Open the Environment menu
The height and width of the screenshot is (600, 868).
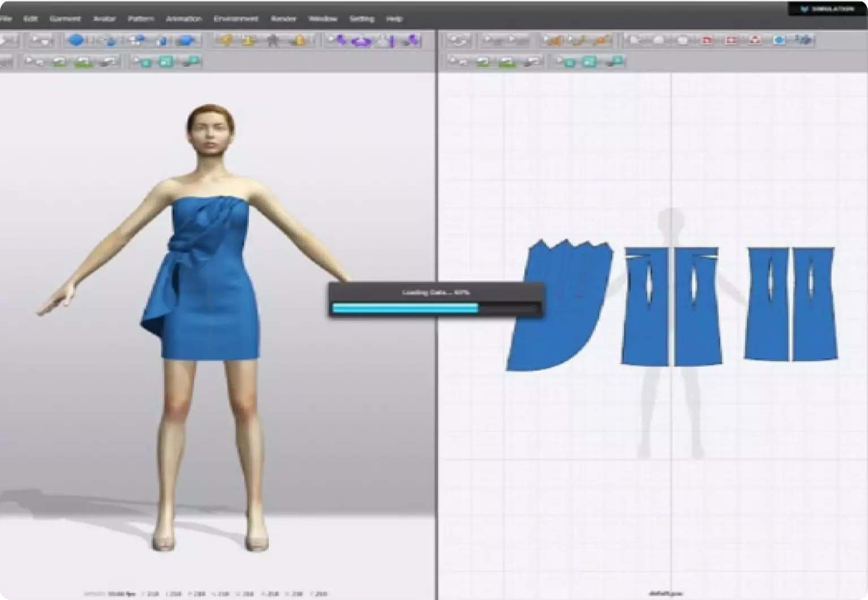pyautogui.click(x=236, y=19)
